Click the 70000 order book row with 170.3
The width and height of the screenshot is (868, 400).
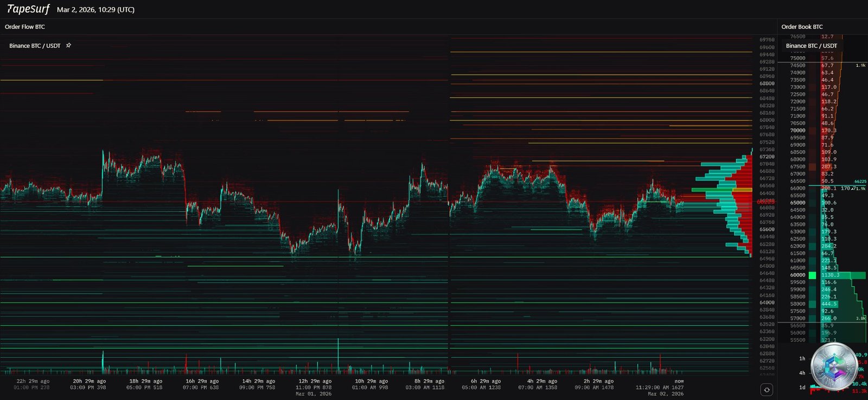pyautogui.click(x=822, y=131)
